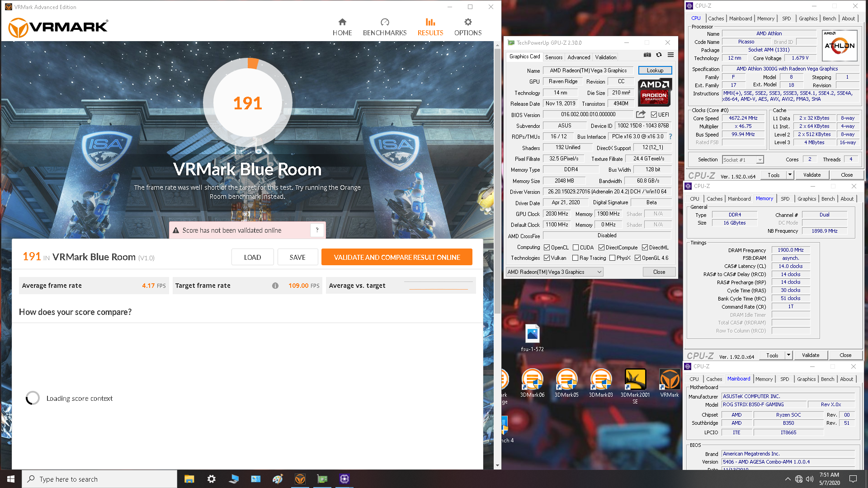Image resolution: width=868 pixels, height=488 pixels.
Task: Expand the Tools dropdown arrow in Memory CPU-Z window
Action: pos(788,356)
